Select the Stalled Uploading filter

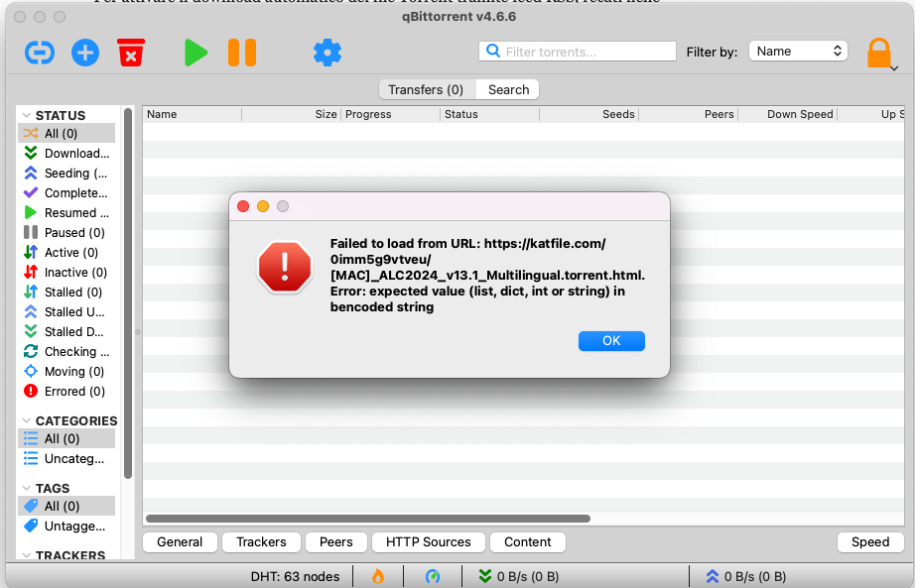click(66, 312)
